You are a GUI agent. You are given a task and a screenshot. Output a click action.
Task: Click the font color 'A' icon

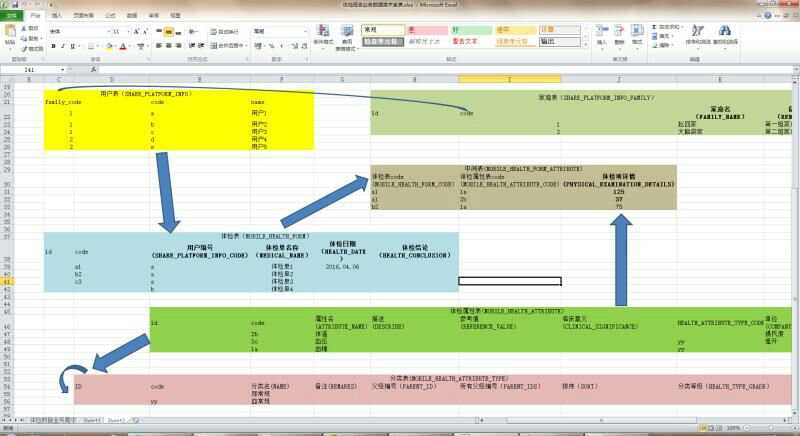[x=121, y=46]
